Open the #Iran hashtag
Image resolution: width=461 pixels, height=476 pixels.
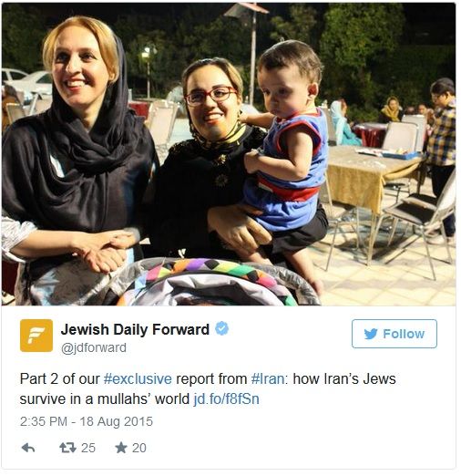tap(268, 379)
